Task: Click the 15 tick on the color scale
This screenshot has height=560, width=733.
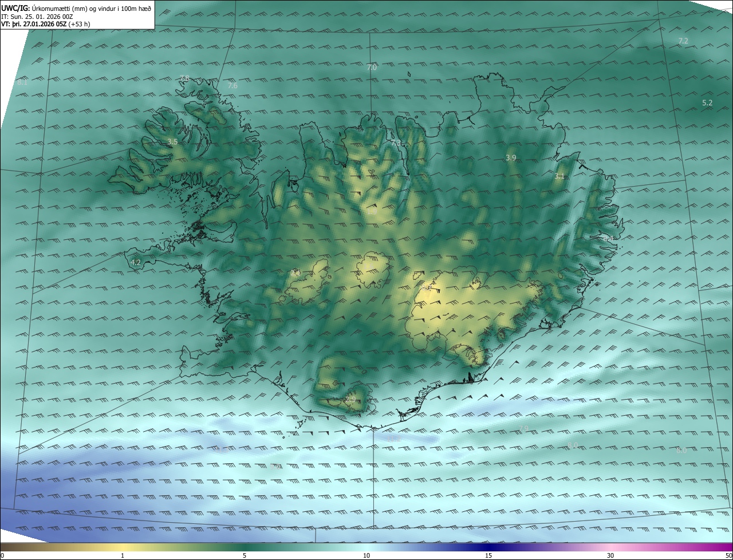Action: pos(488,555)
